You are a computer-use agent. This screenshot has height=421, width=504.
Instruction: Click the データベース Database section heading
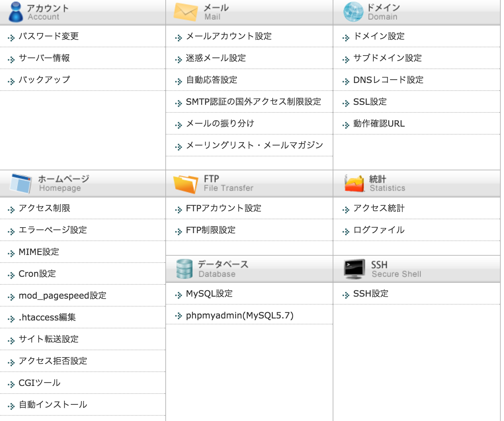click(223, 269)
